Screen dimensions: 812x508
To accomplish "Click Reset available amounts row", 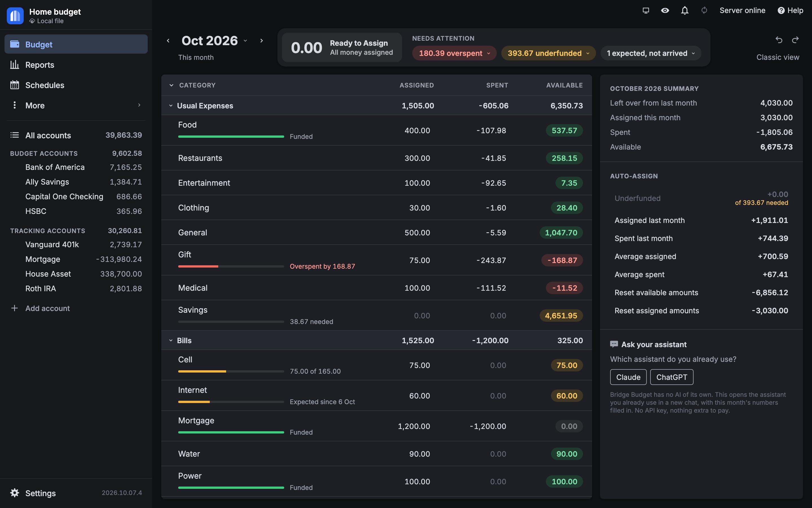I will 701,292.
